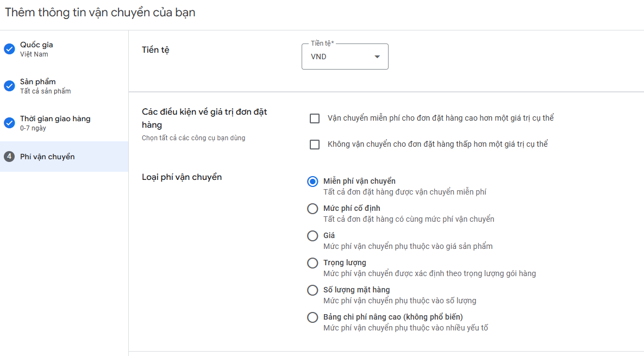Image resolution: width=644 pixels, height=356 pixels.
Task: Pick the Trọng lượng radio button
Action: click(x=312, y=263)
